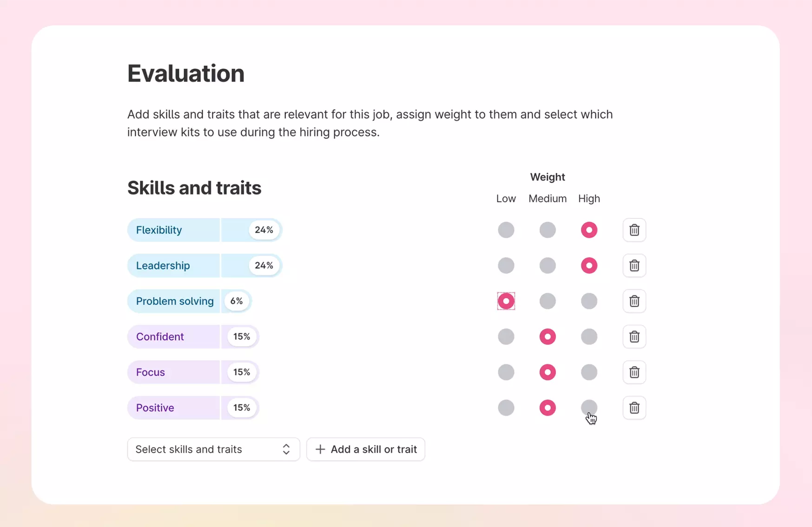Viewport: 812px width, 527px height.
Task: Click the Confident trait label
Action: coord(160,336)
